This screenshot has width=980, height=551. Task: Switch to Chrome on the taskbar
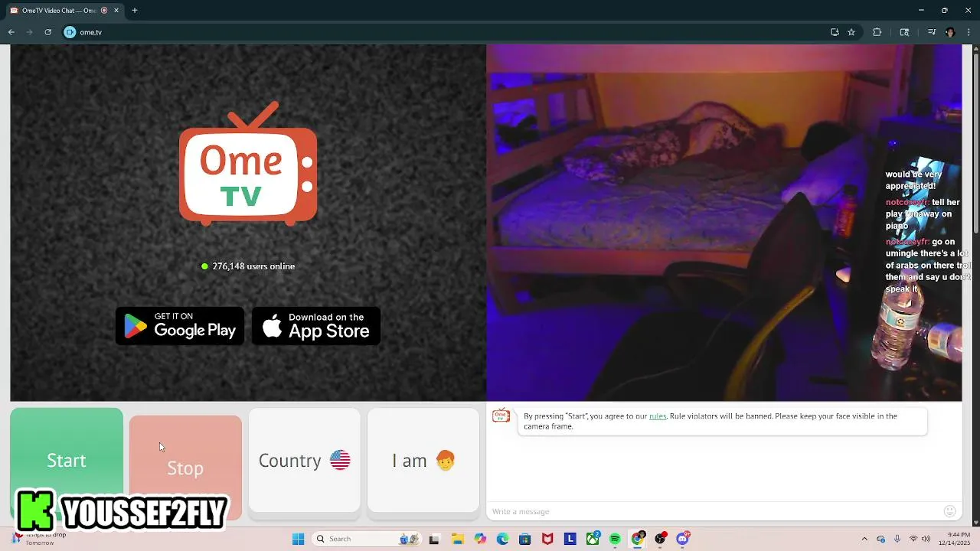[x=638, y=539]
